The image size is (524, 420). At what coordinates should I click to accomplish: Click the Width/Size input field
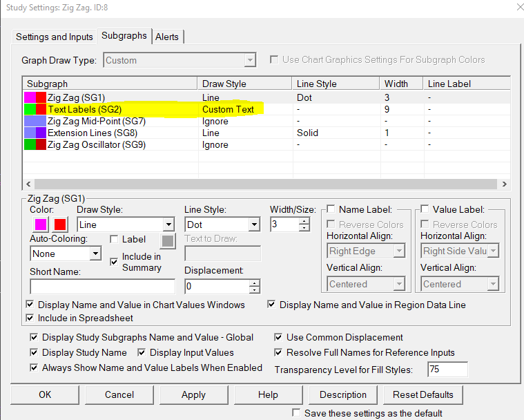[x=284, y=224]
